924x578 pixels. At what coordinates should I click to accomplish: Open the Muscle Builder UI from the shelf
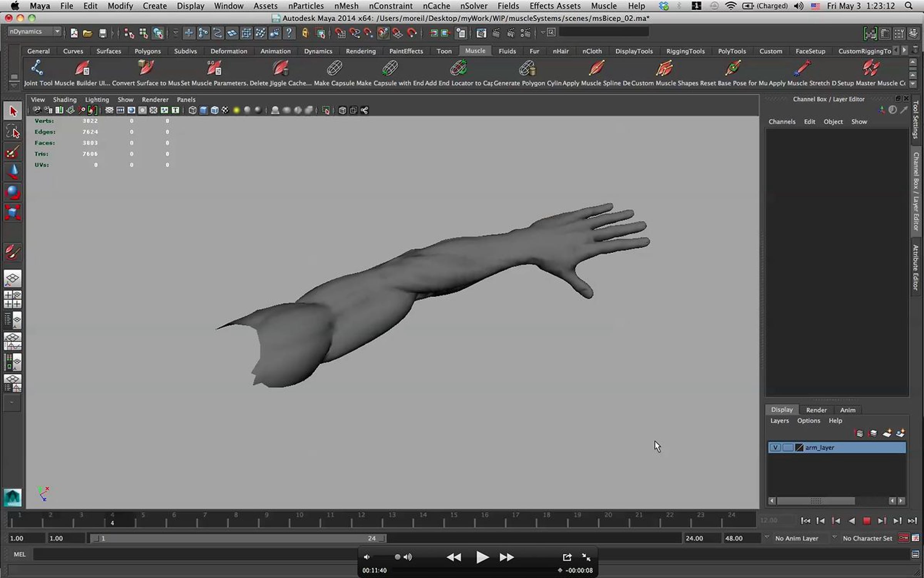(x=83, y=69)
